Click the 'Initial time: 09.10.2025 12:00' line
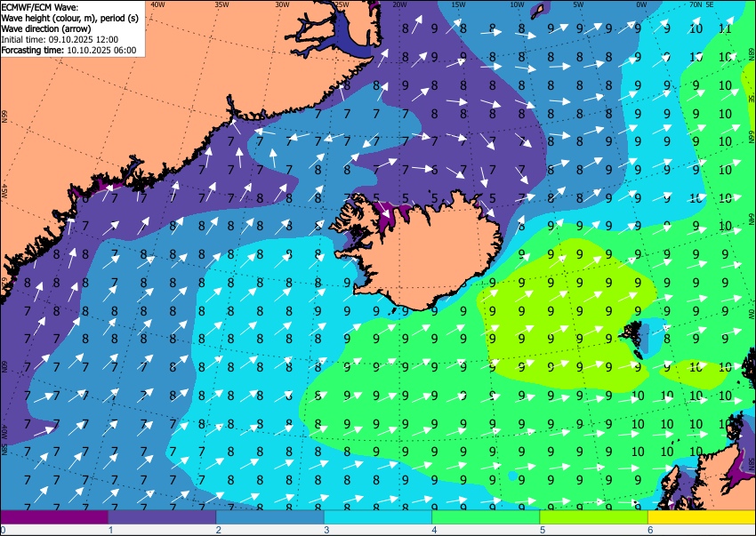Image resolution: width=756 pixels, height=536 pixels. pyautogui.click(x=60, y=39)
